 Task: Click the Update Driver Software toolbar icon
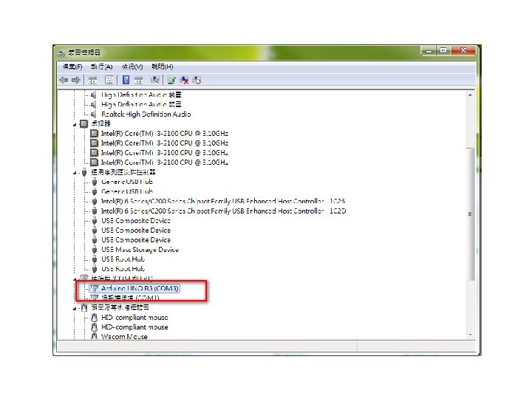coord(171,80)
